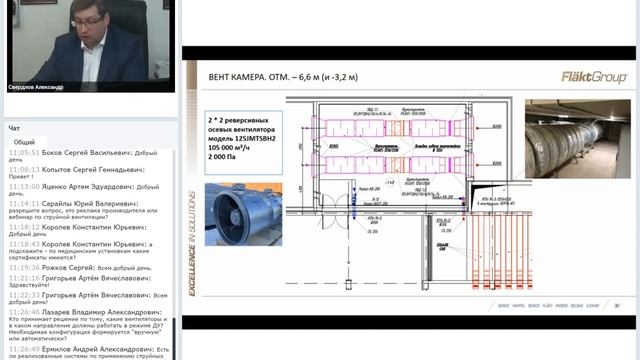Screen dimensions: 640x360
Task: Click the fan specification text box
Action: pyautogui.click(x=244, y=142)
